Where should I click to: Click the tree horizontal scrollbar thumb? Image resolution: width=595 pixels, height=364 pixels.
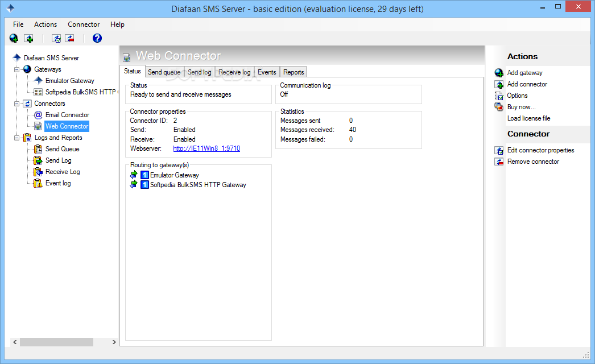(x=56, y=342)
